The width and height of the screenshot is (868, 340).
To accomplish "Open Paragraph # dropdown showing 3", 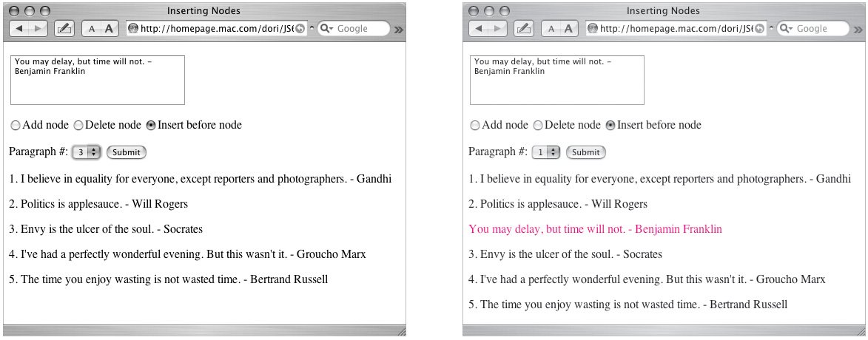I will [87, 152].
